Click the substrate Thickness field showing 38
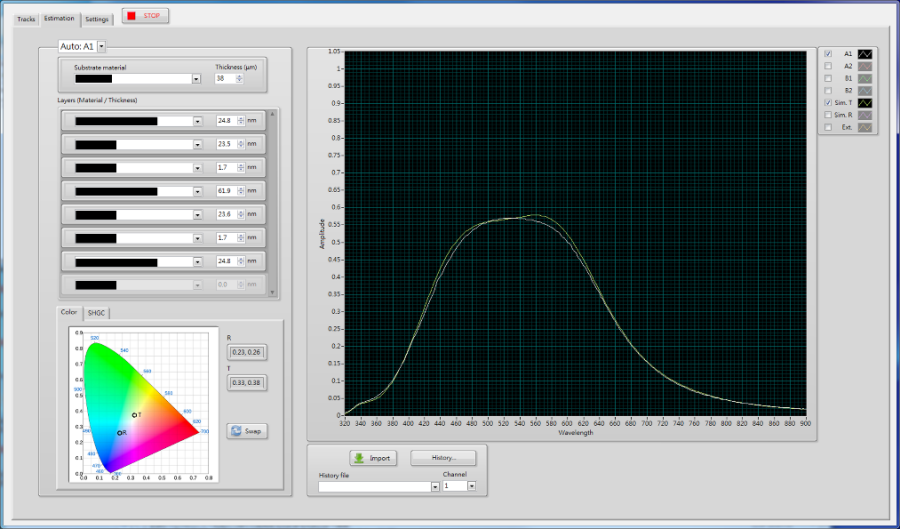This screenshot has width=900, height=529. tap(225, 79)
